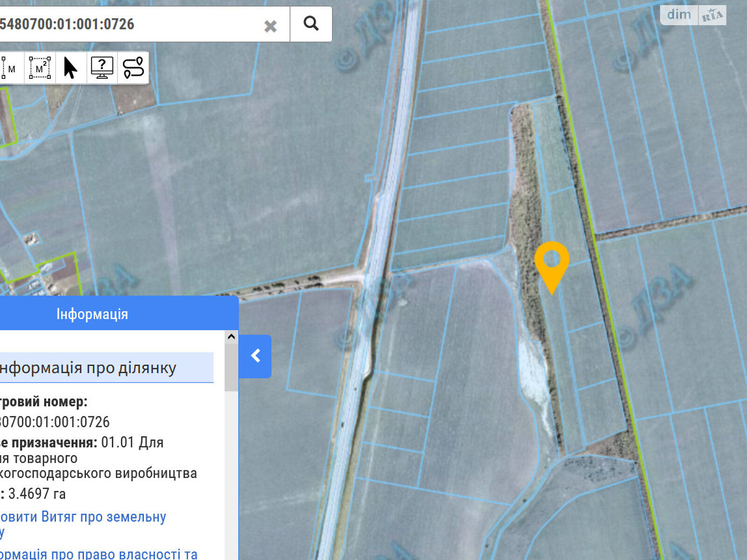Select the area measurement M² tool
The height and width of the screenshot is (560, 747).
click(x=40, y=68)
